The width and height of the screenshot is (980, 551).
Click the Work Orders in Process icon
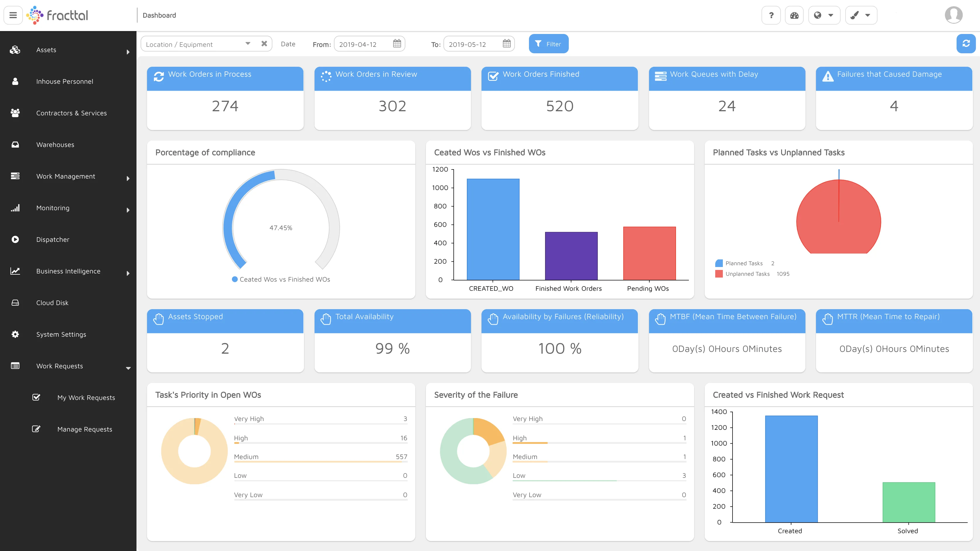[x=158, y=75]
